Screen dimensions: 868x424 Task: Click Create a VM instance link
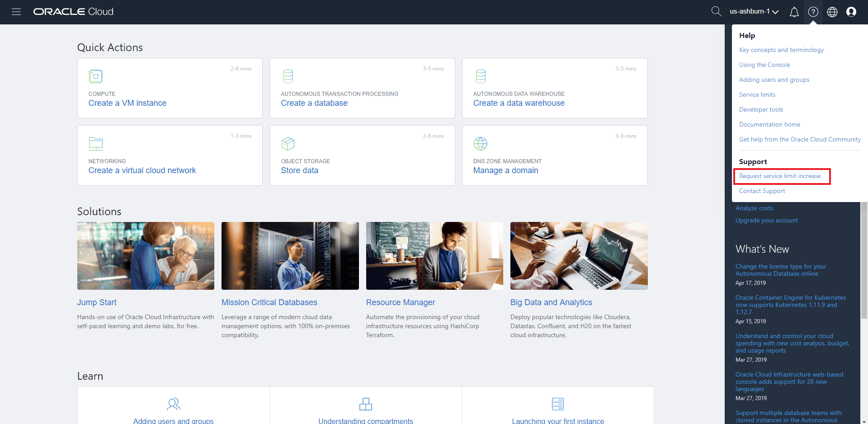click(127, 103)
